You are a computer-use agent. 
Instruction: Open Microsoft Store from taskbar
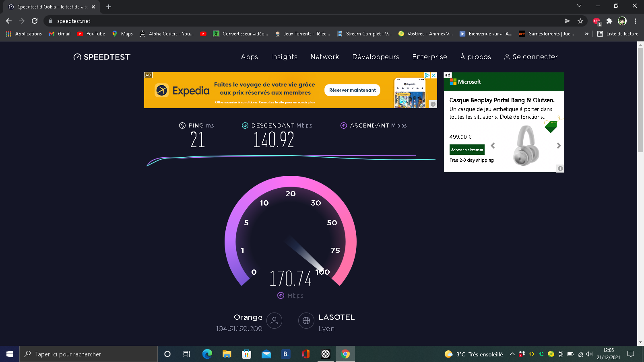[246, 354]
